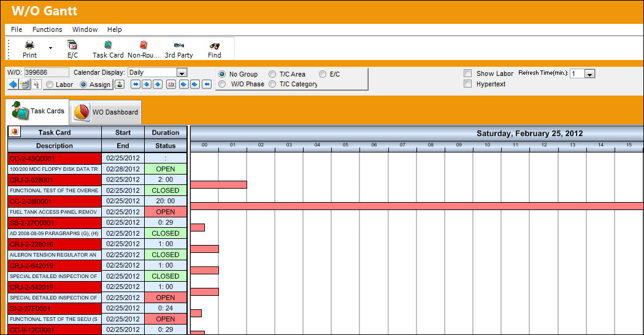Click the end date 02/28/2012 cell

123,169
